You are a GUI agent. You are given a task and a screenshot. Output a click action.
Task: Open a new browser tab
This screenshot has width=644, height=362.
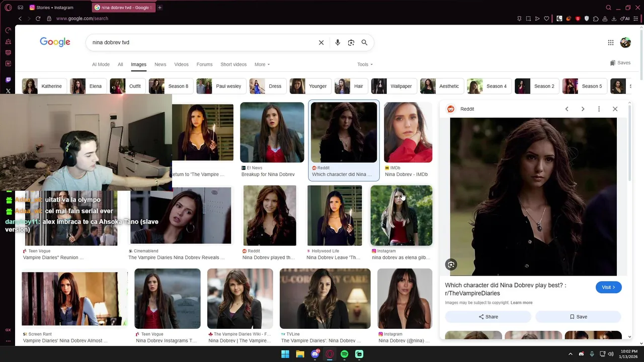pyautogui.click(x=159, y=8)
